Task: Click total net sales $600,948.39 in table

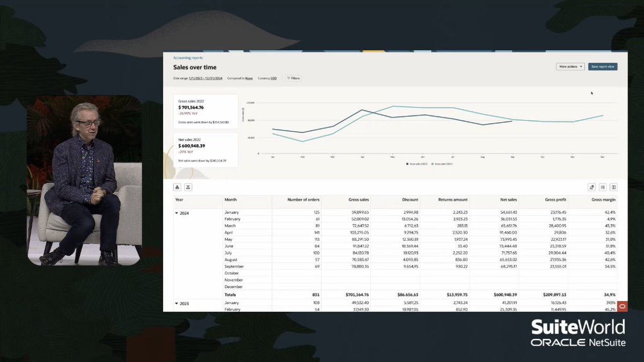Action: [x=504, y=294]
